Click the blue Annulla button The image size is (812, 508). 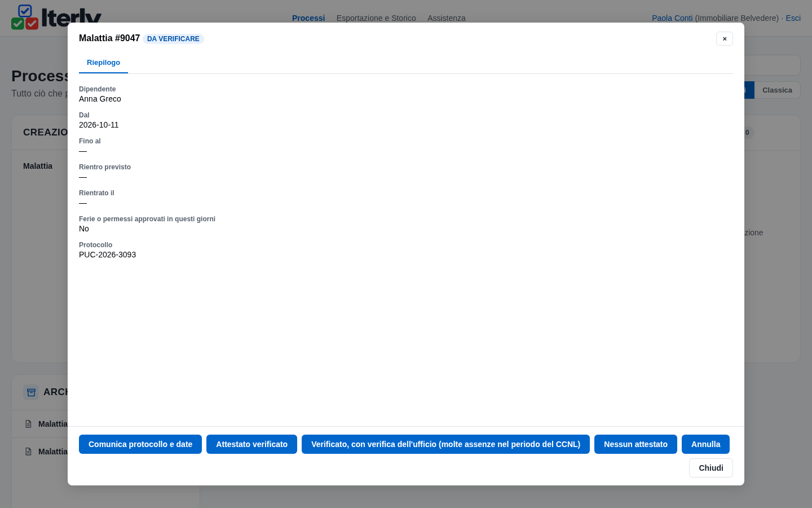[x=705, y=444]
